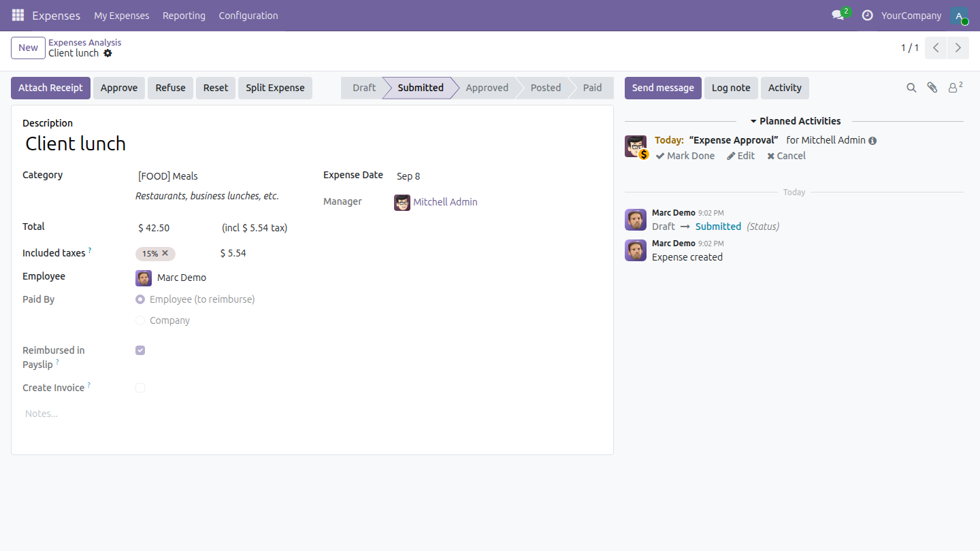Select the Draft status stage
980x551 pixels.
point(363,88)
